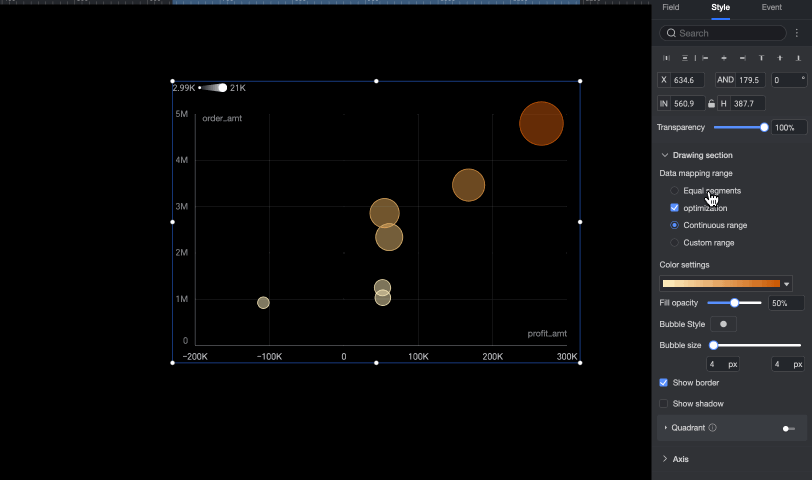Click the Color settings label

pos(684,265)
